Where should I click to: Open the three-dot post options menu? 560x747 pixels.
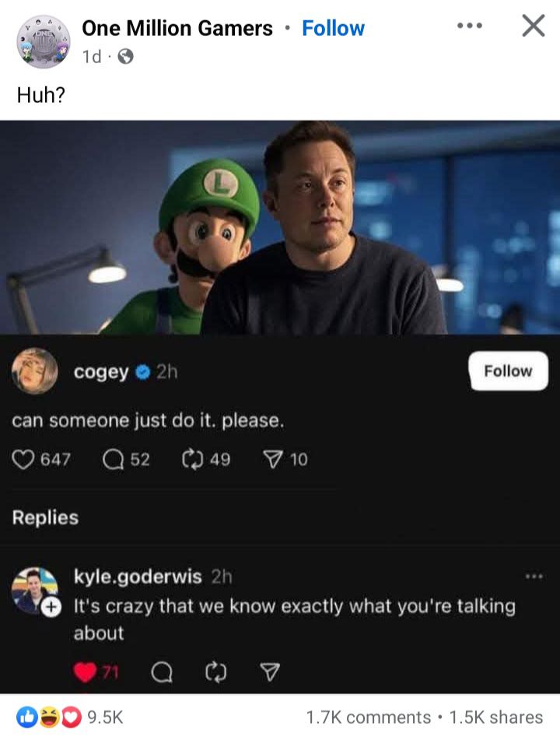(x=469, y=26)
